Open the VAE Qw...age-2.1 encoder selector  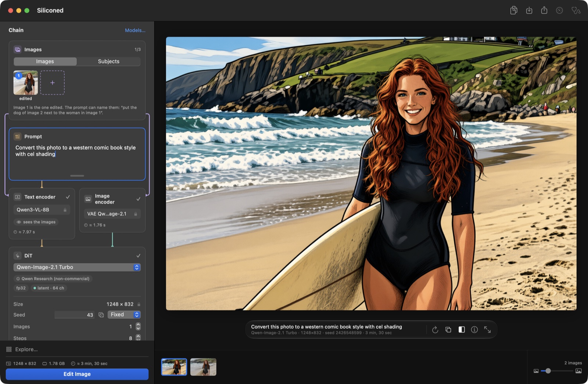pos(112,214)
